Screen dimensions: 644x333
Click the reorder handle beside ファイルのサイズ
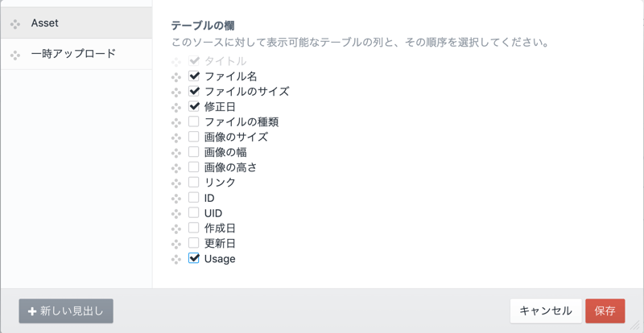pyautogui.click(x=176, y=92)
